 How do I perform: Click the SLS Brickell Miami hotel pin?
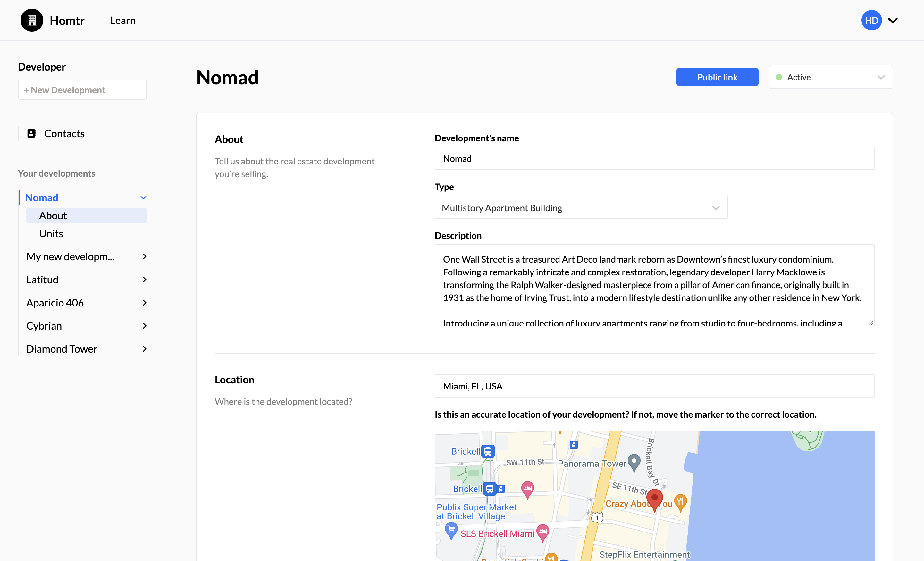[542, 533]
